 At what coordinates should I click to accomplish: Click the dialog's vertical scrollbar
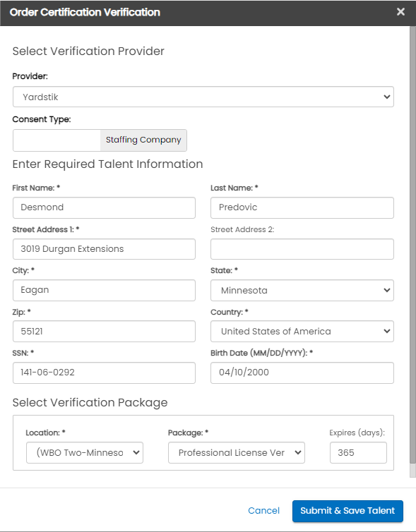[x=412, y=244]
